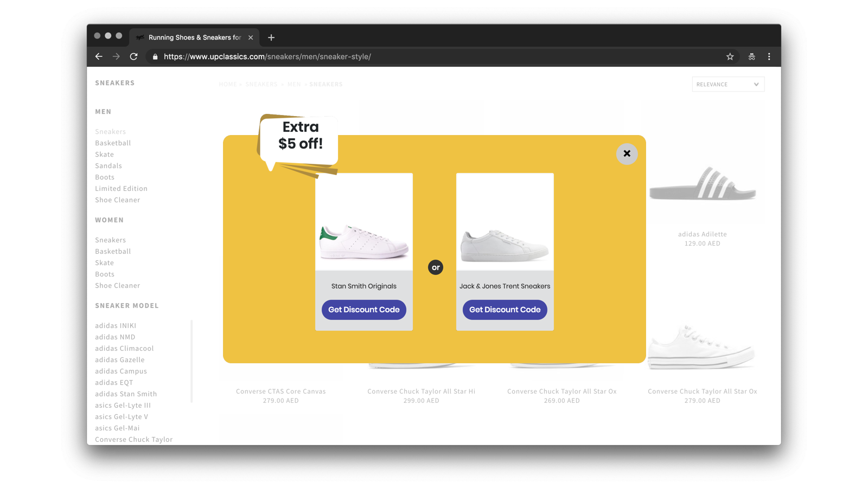Filter by adidas Campus model
868x488 pixels.
coord(121,371)
